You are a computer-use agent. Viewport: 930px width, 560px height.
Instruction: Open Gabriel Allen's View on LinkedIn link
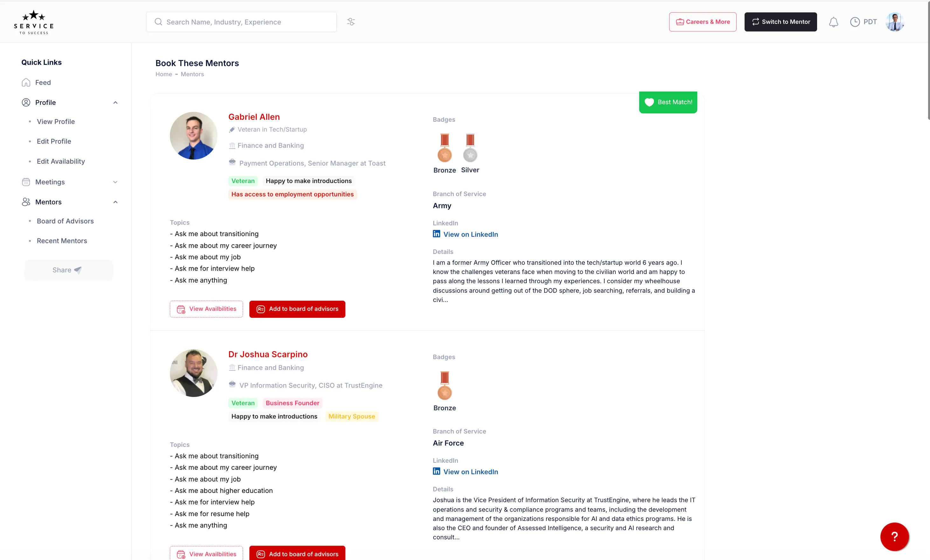pos(470,234)
